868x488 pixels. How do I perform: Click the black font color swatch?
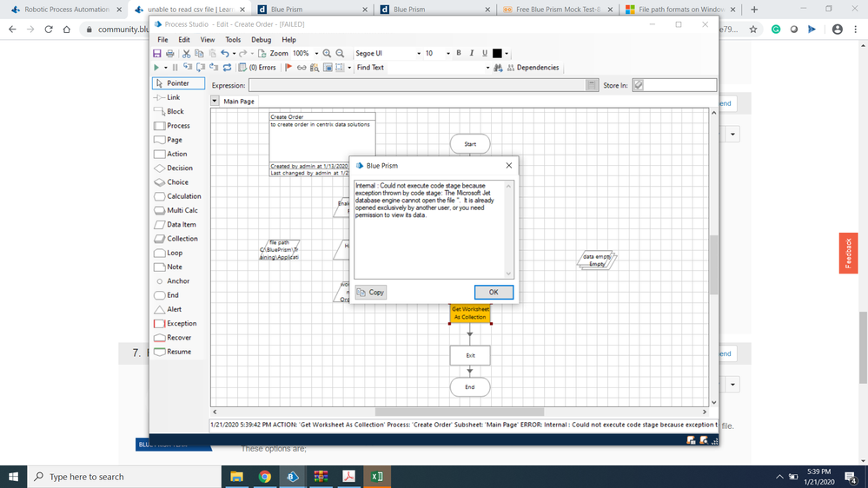[x=497, y=54]
